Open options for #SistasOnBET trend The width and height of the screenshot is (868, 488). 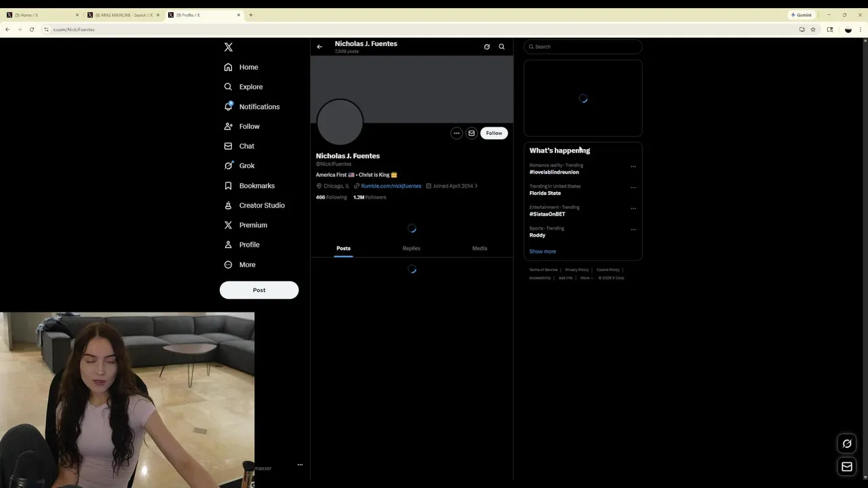633,209
